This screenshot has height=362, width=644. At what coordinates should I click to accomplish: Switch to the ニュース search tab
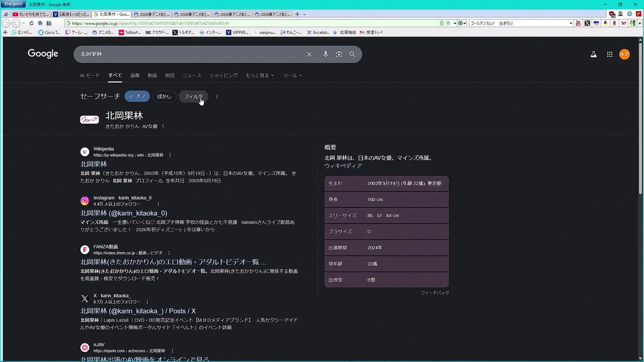click(192, 75)
